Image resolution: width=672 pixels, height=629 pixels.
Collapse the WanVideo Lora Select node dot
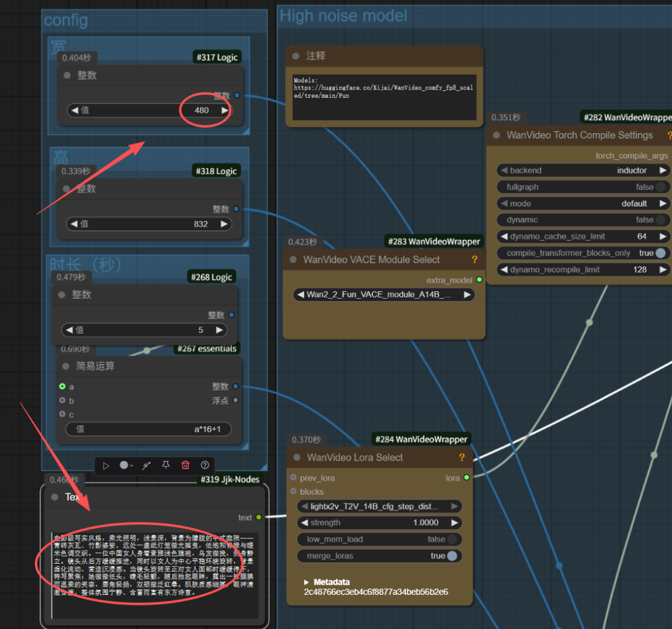[297, 457]
